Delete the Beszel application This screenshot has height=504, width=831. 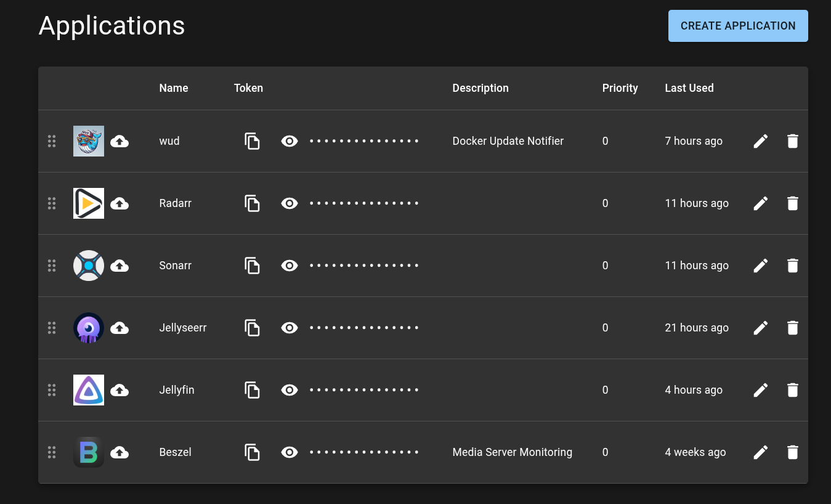793,452
